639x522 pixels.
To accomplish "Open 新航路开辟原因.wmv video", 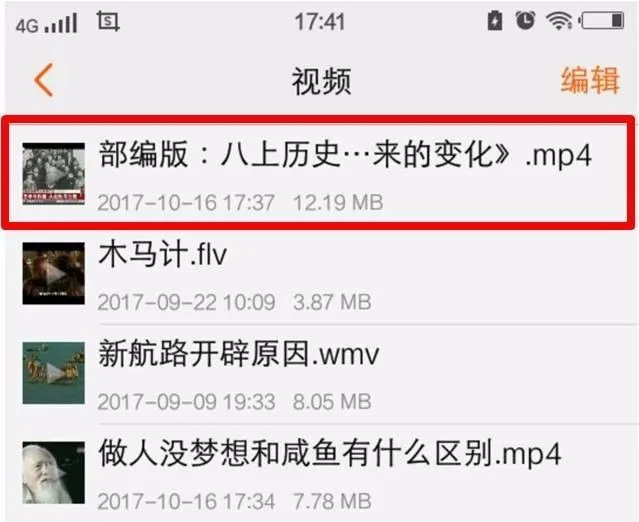I will point(320,373).
